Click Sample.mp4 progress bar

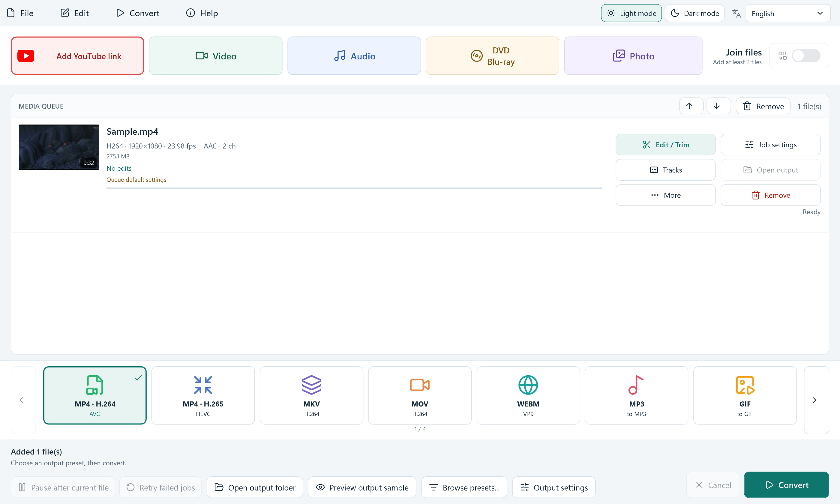[354, 188]
